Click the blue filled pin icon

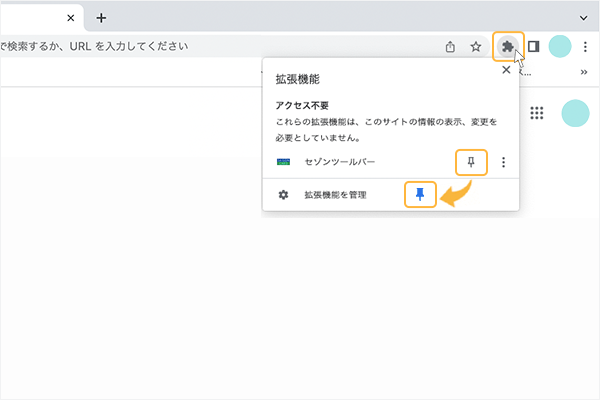pyautogui.click(x=420, y=194)
